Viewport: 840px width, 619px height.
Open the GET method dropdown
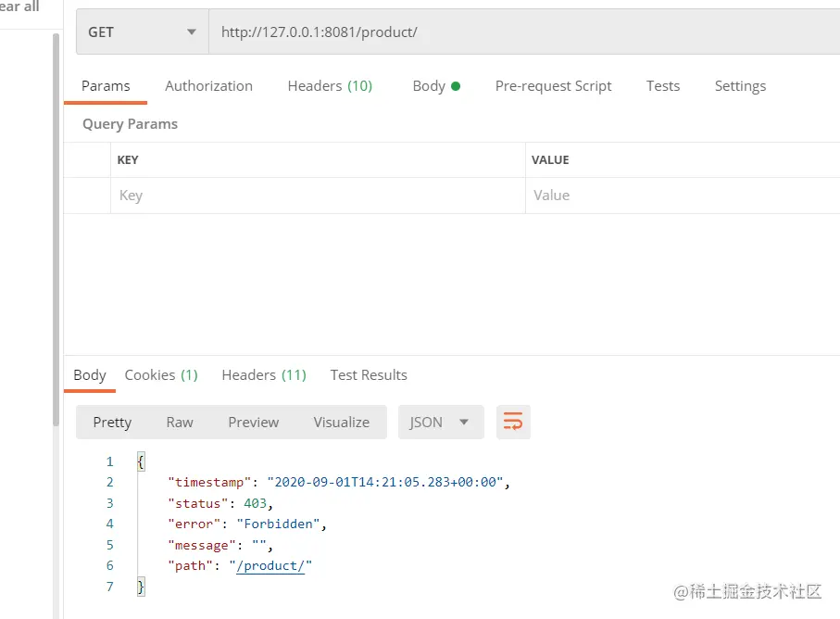coord(142,32)
